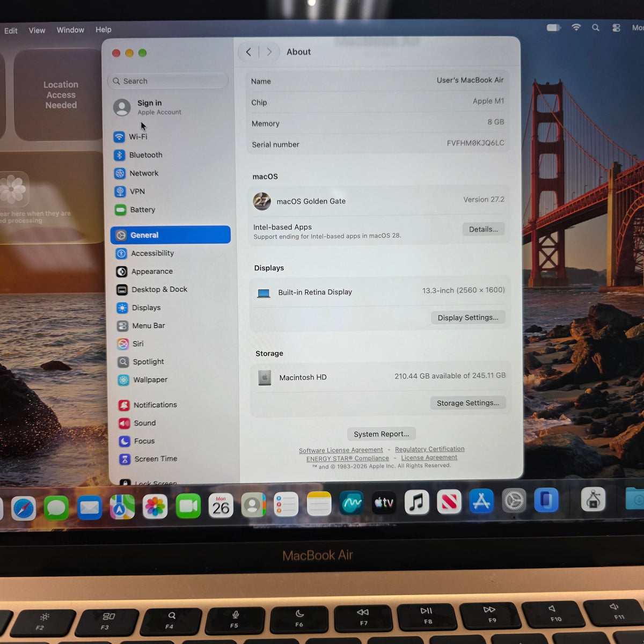This screenshot has height=644, width=644.
Task: Open Calendar from the Dock
Action: [221, 506]
